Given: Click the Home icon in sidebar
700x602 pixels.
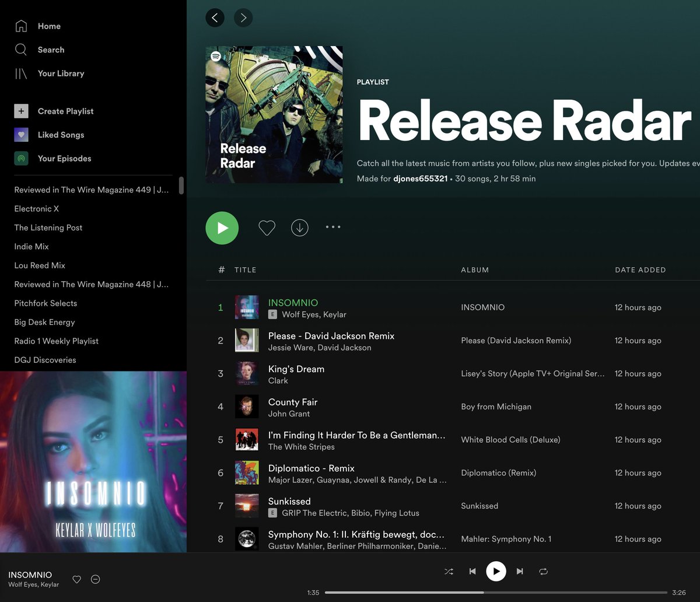Looking at the screenshot, I should tap(21, 26).
